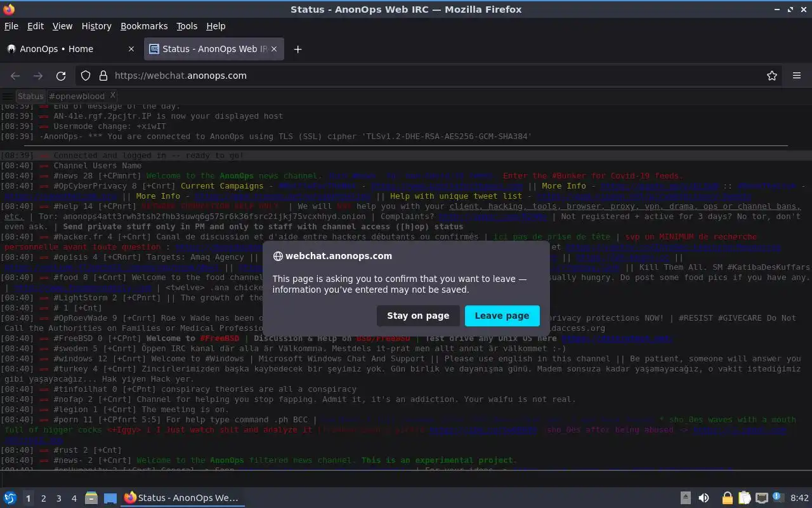Open the file manager from the taskbar

91,498
